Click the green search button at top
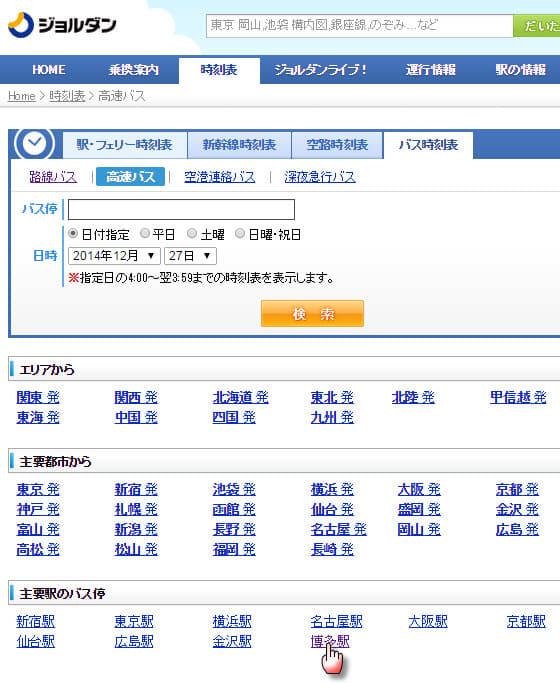This screenshot has width=560, height=683. coord(536,26)
